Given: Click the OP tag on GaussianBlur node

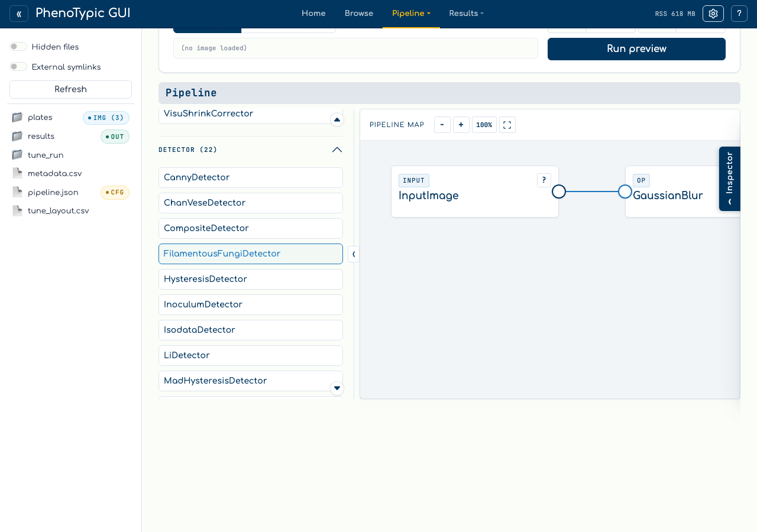Looking at the screenshot, I should coord(641,180).
